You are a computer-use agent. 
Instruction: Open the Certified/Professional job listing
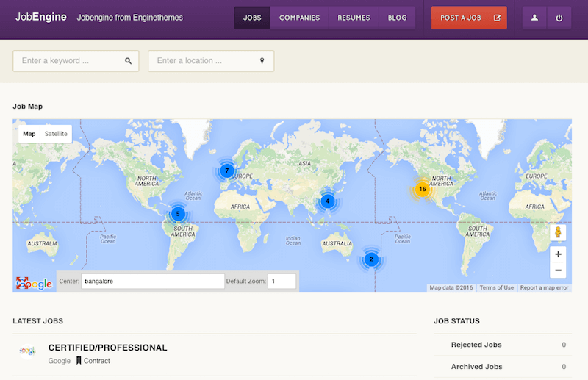pos(107,348)
